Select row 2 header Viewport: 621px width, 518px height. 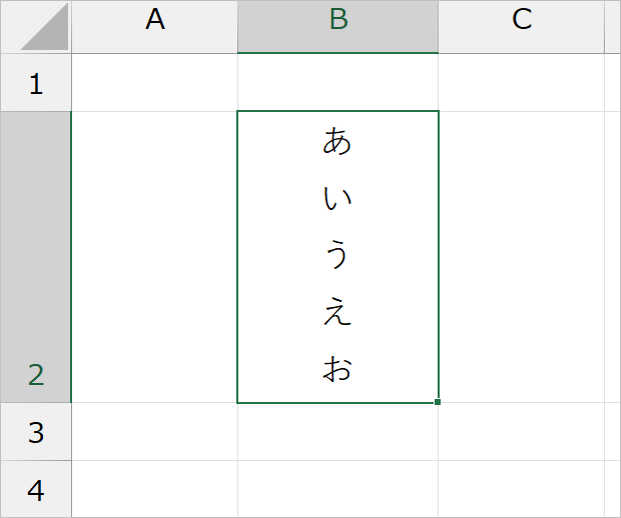(x=36, y=257)
